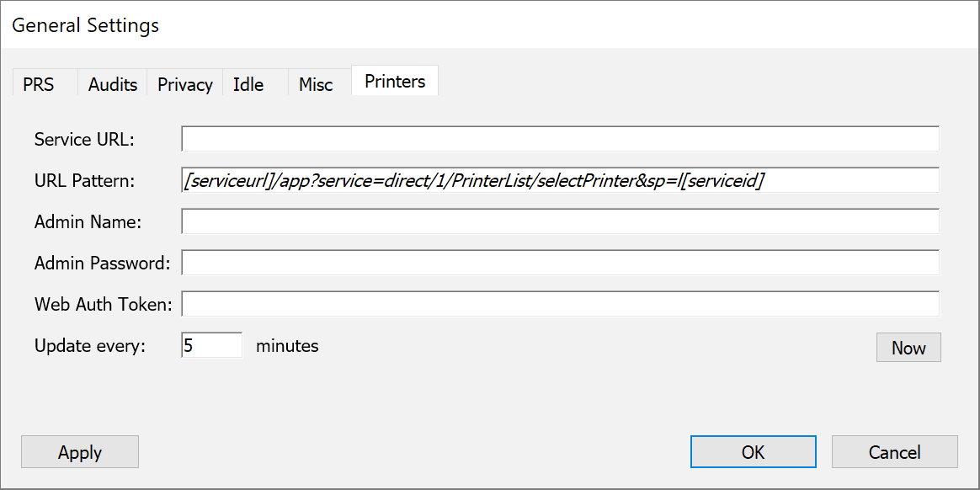Image resolution: width=980 pixels, height=490 pixels.
Task: Cancel the General Settings dialog
Action: pos(894,452)
